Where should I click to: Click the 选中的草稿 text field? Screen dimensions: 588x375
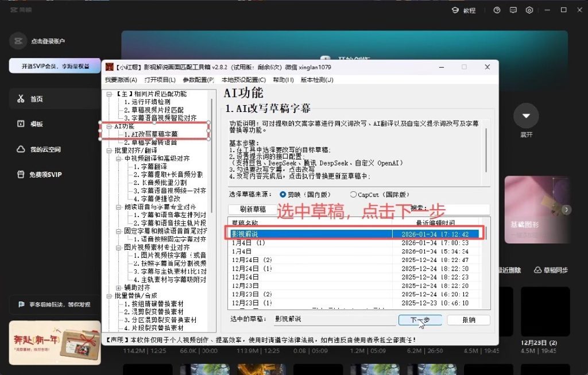click(x=334, y=319)
